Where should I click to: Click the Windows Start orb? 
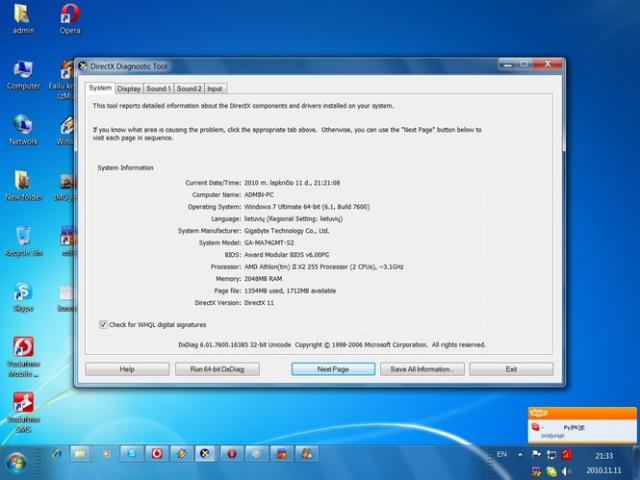click(x=17, y=461)
